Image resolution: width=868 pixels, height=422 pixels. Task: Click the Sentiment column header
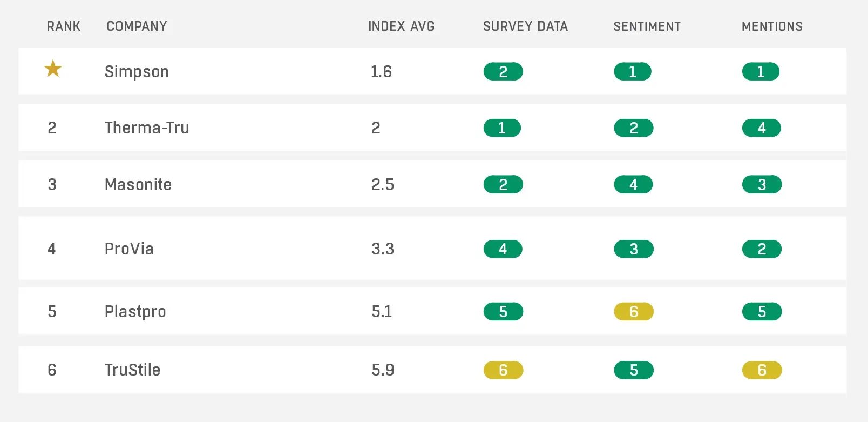pos(647,26)
